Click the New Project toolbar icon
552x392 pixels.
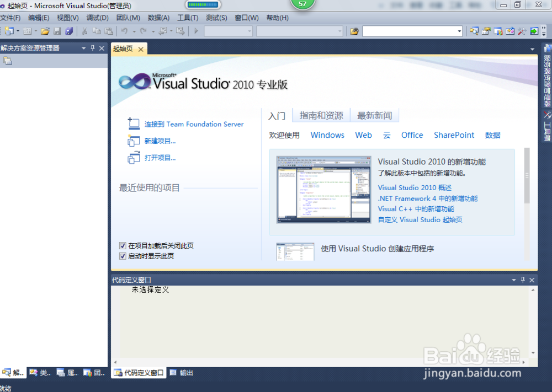9,31
